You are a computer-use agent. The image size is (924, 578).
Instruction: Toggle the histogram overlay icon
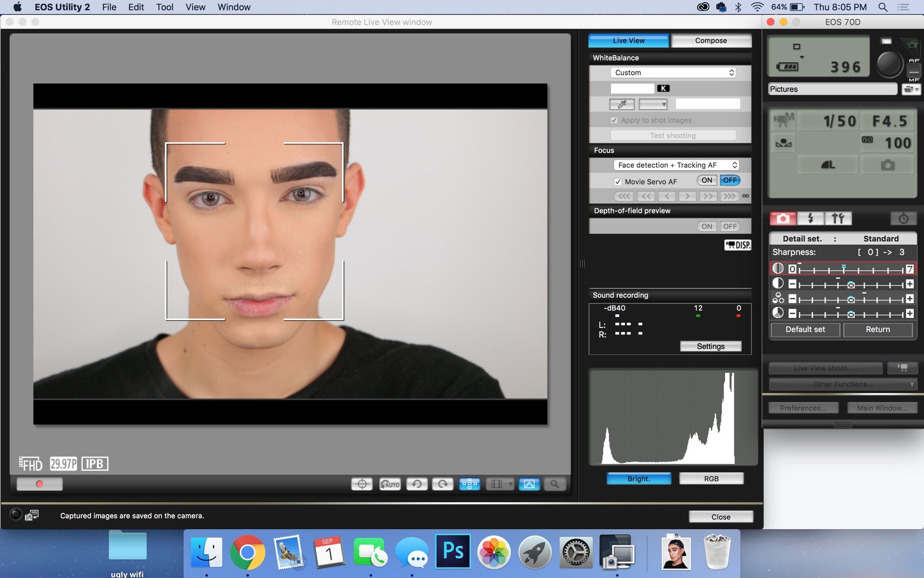529,484
